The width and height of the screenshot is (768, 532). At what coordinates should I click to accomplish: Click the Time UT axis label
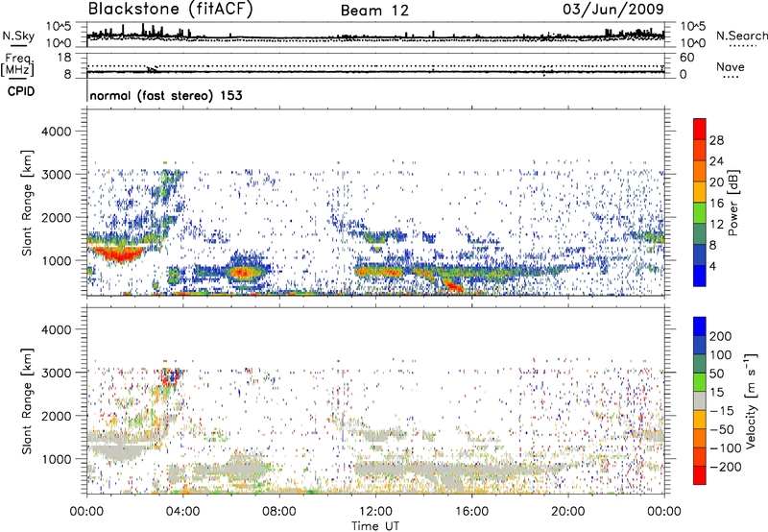coord(375,526)
